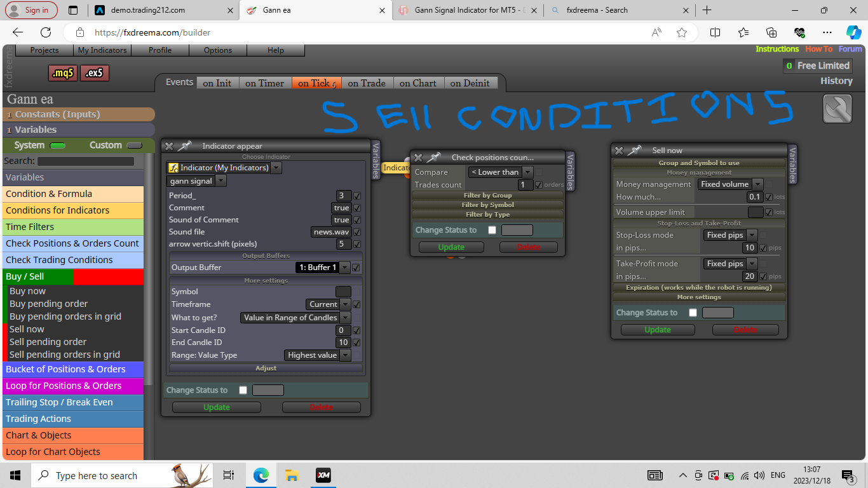This screenshot has width=868, height=488.
Task: Toggle the How much lots checkbox
Action: pos(769,197)
